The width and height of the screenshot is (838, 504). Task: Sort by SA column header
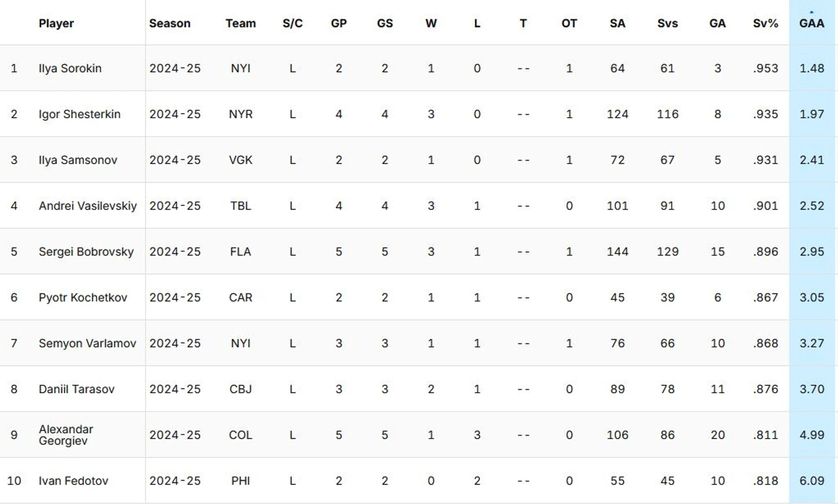618,24
